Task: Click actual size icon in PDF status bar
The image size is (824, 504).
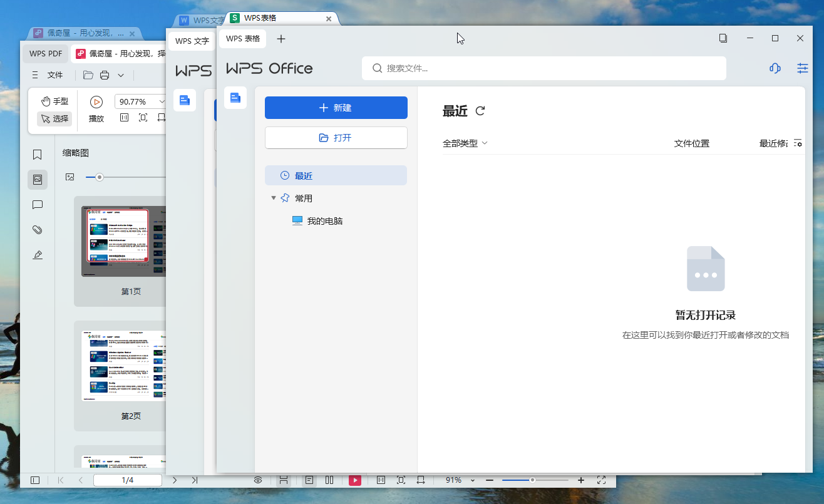Action: point(381,480)
